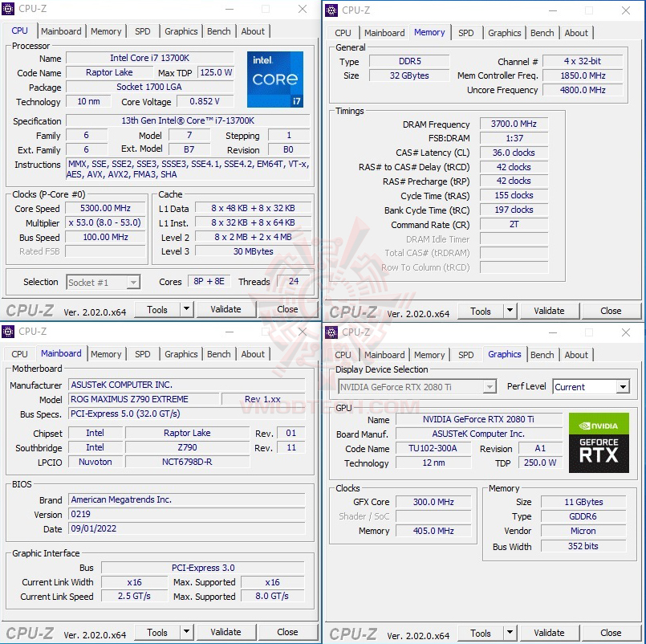This screenshot has width=646, height=644.
Task: Click the Uncore Frequency value field
Action: 583,89
